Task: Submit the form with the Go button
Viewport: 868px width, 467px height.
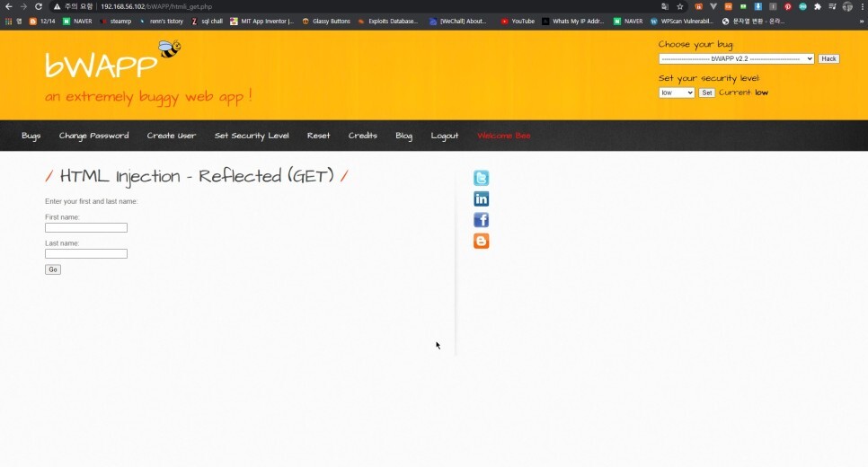Action: (x=53, y=269)
